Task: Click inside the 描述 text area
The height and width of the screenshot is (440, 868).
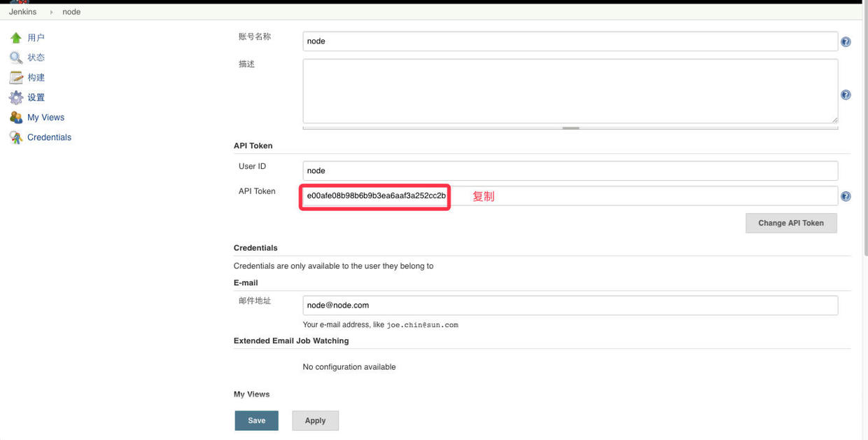Action: pos(570,91)
